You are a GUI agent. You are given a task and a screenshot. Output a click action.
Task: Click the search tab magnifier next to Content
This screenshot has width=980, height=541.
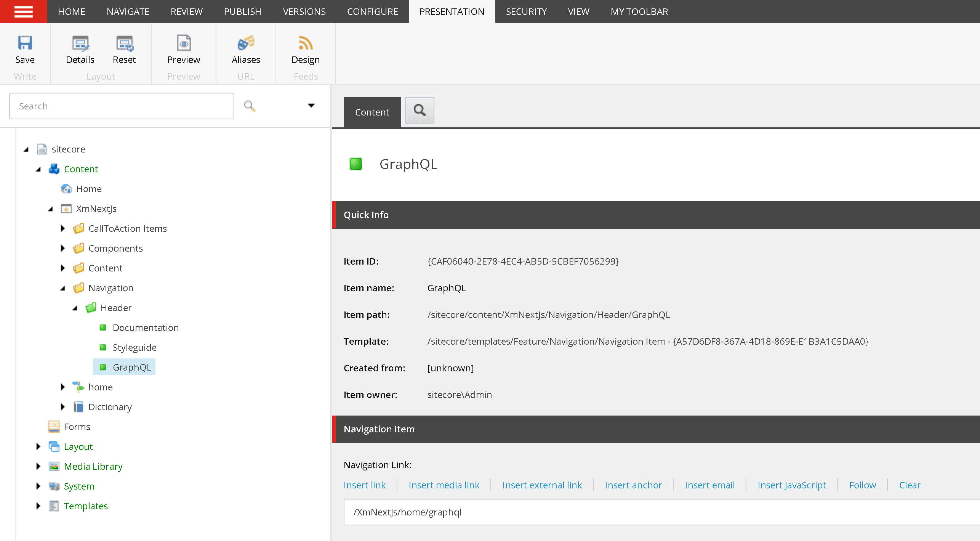click(420, 110)
